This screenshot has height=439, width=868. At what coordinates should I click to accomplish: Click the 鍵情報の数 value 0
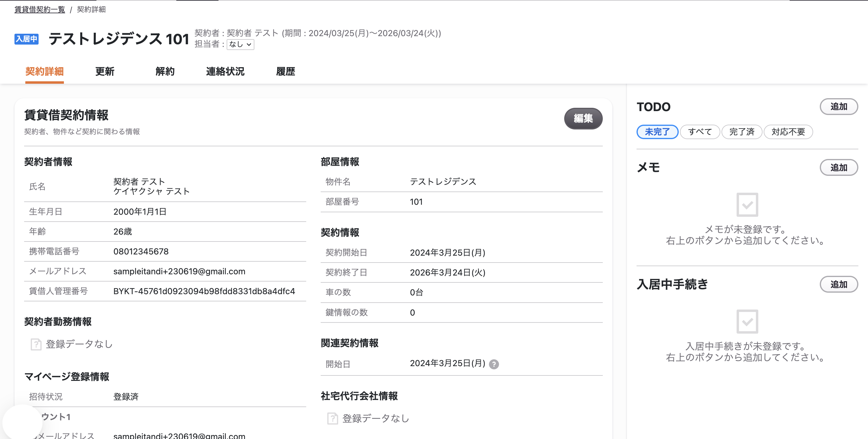(412, 313)
